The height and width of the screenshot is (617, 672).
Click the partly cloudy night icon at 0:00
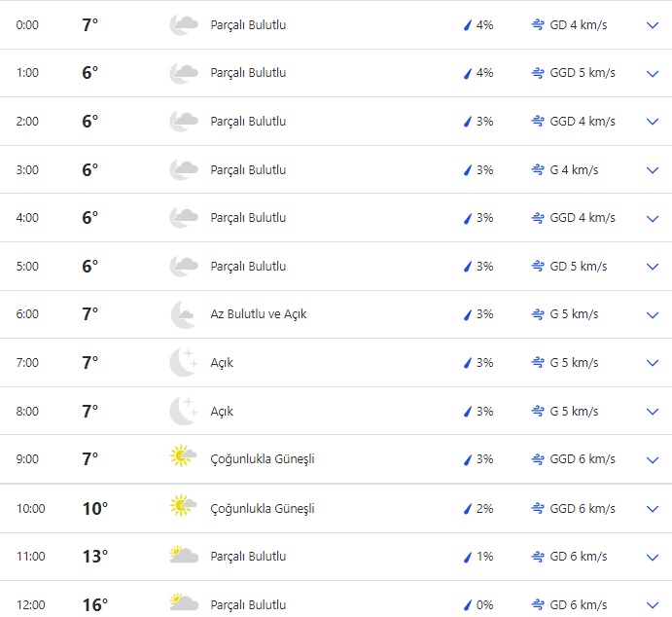(183, 25)
